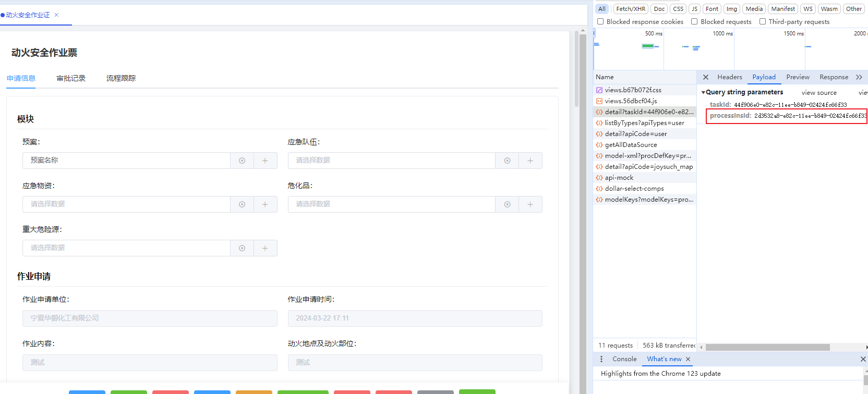The image size is (868, 394).
Task: Add a 危化品 entry with plus icon
Action: point(530,204)
